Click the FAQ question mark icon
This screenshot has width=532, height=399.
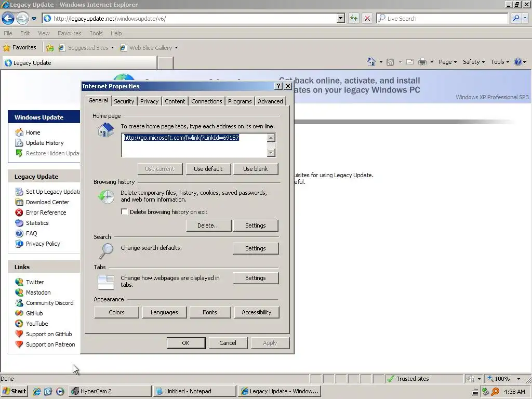(19, 233)
